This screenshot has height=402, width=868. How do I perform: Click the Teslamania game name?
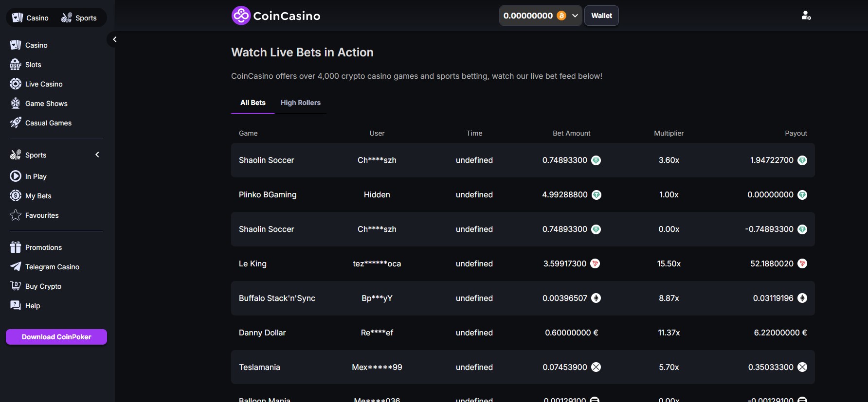(x=259, y=367)
